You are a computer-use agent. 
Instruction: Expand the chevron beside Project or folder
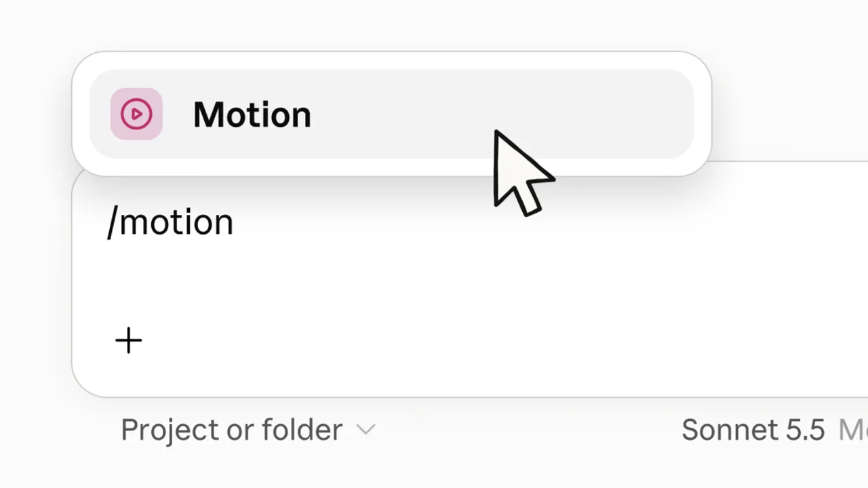[366, 430]
